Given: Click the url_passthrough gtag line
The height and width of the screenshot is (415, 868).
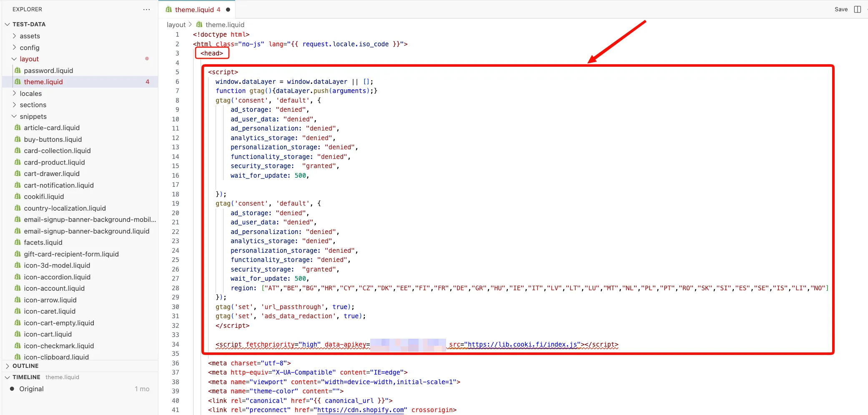Looking at the screenshot, I should [285, 307].
